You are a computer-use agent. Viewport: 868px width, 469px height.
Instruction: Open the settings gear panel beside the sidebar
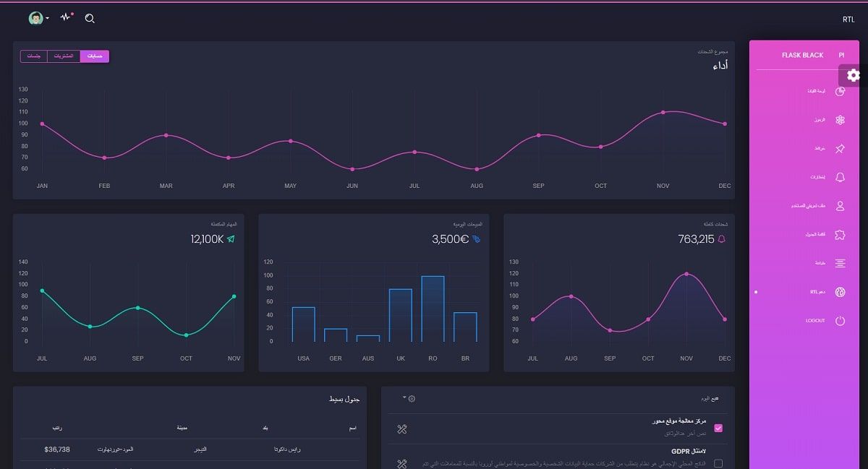(854, 75)
